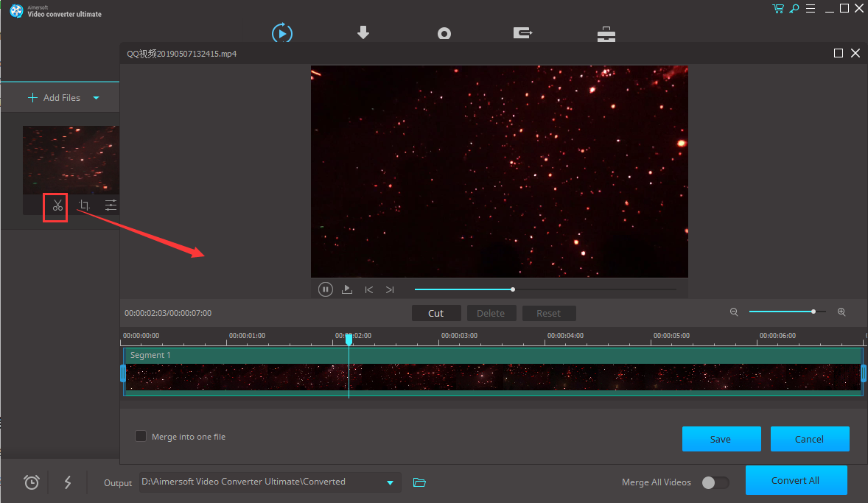Open the Convert tab icon
Image resolution: width=868 pixels, height=503 pixels.
coord(282,33)
